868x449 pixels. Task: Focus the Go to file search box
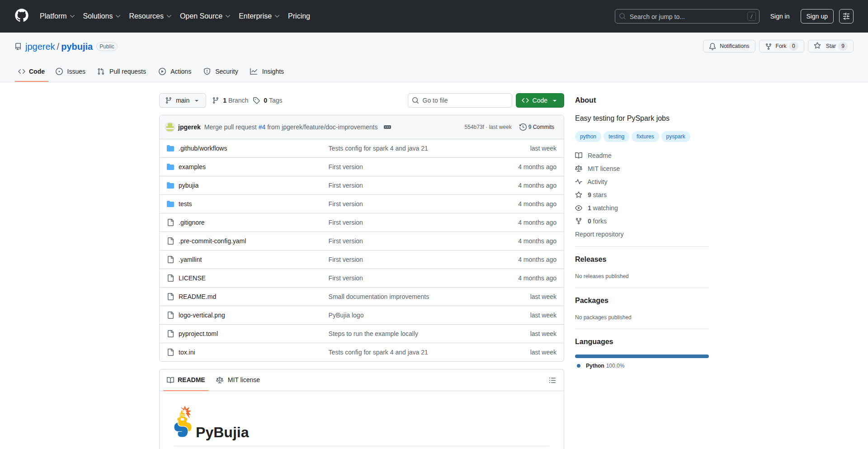(x=460, y=100)
